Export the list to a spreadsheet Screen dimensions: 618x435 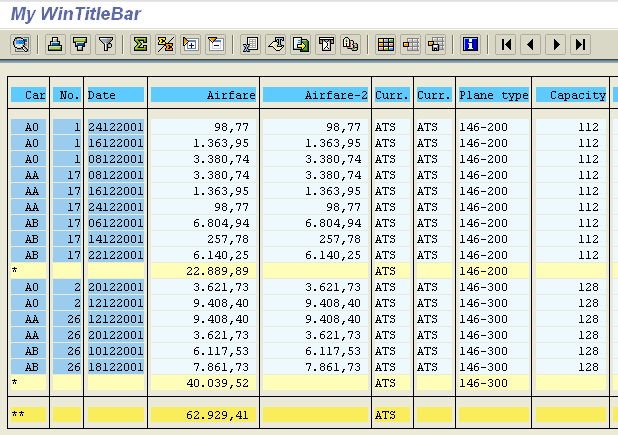click(251, 44)
